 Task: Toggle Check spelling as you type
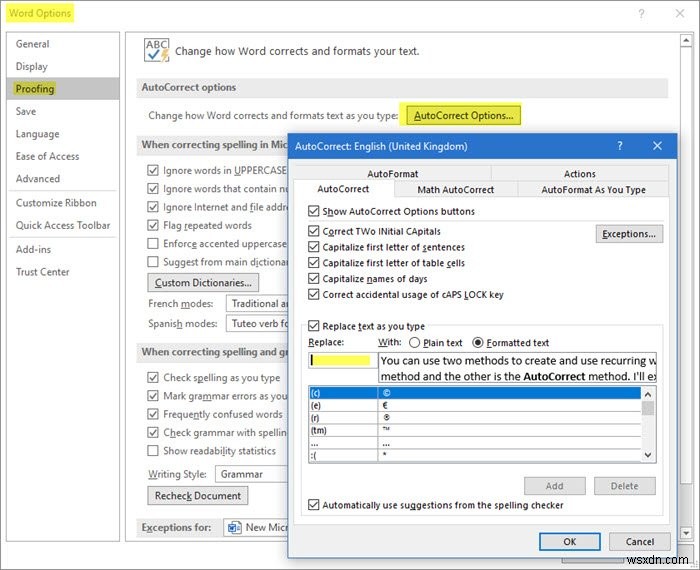153,378
